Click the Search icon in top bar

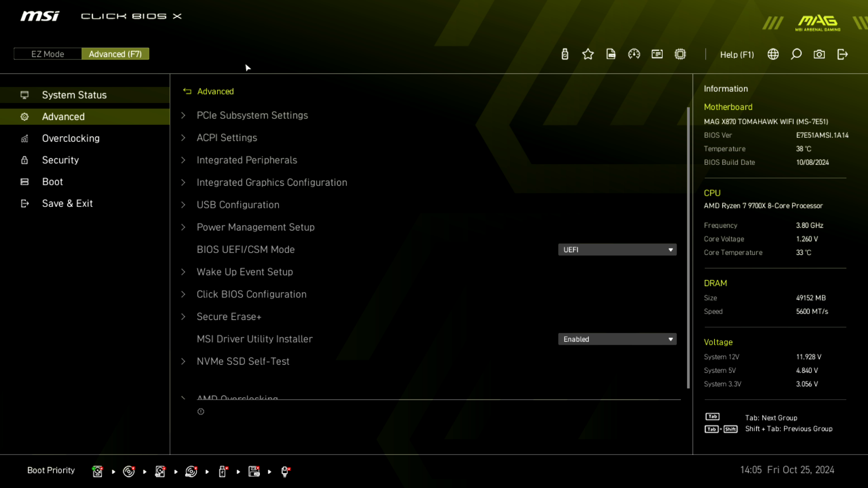tap(797, 54)
